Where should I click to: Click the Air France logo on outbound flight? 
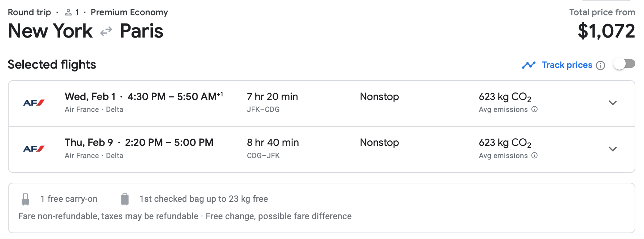(34, 103)
